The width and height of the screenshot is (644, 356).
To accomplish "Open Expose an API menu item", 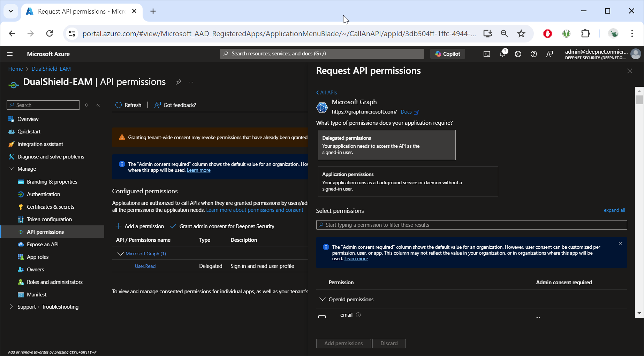I will pyautogui.click(x=43, y=245).
